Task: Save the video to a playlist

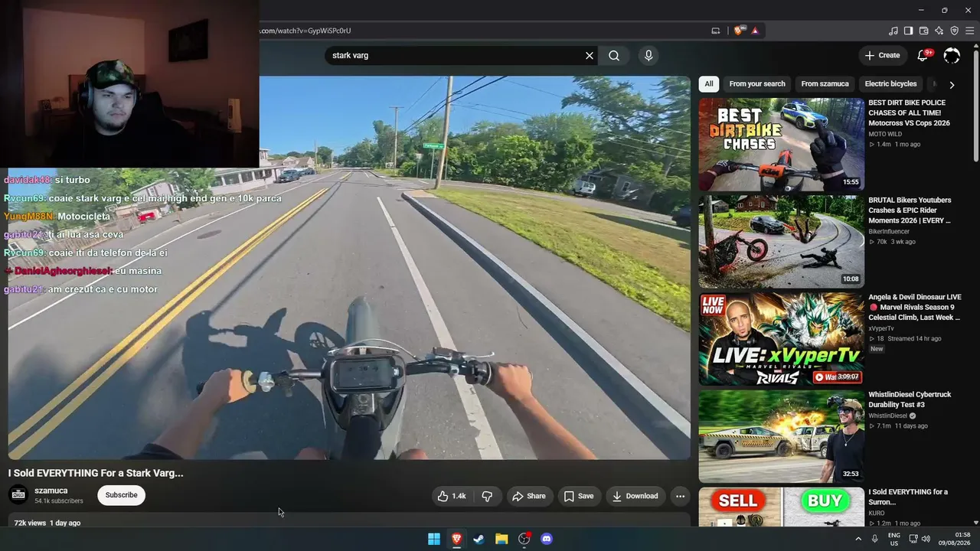Action: (x=579, y=496)
